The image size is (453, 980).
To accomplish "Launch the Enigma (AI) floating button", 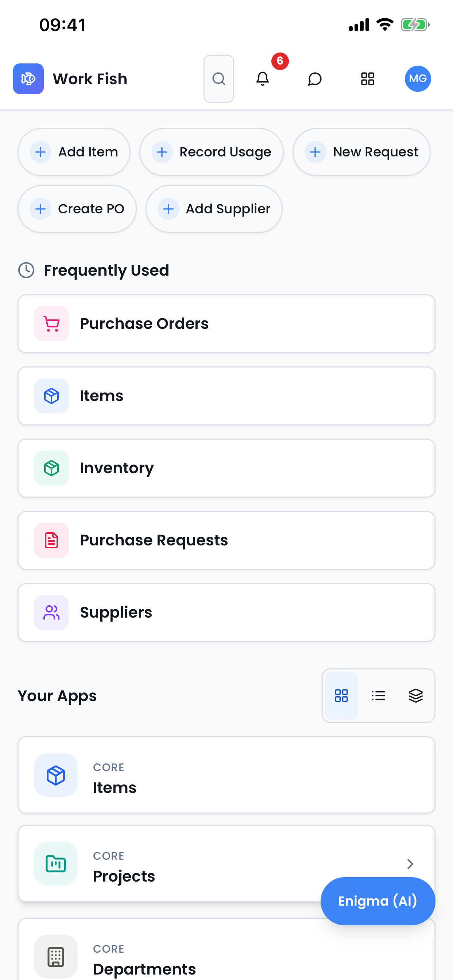I will tap(377, 901).
